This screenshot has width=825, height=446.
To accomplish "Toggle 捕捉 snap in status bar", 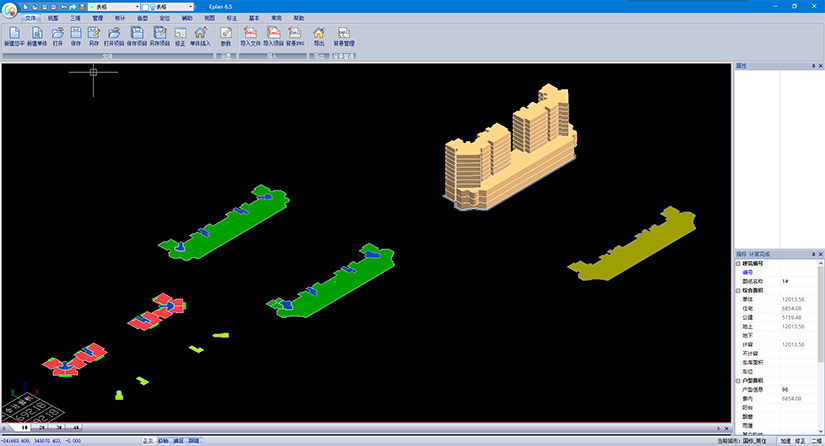I will click(178, 440).
